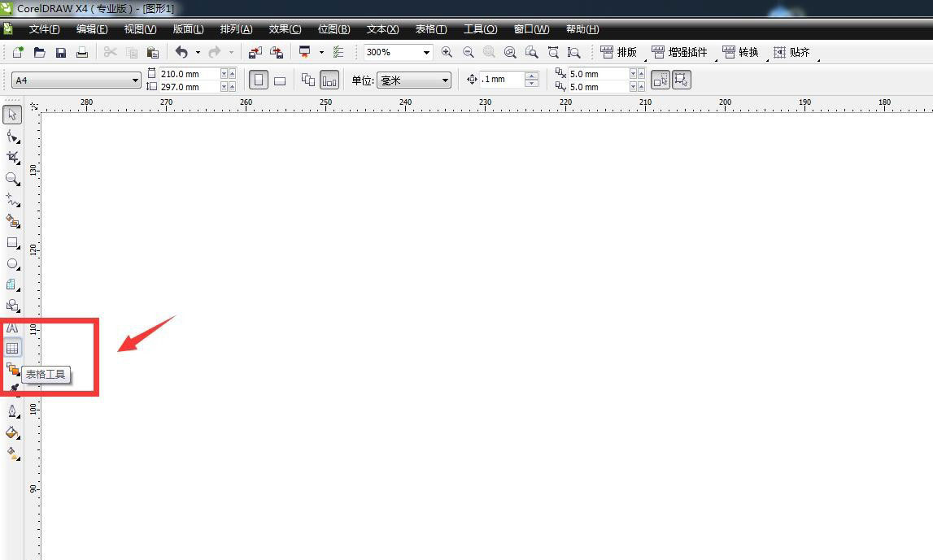Select the Table tool in toolbox
The width and height of the screenshot is (933, 560).
(x=12, y=348)
